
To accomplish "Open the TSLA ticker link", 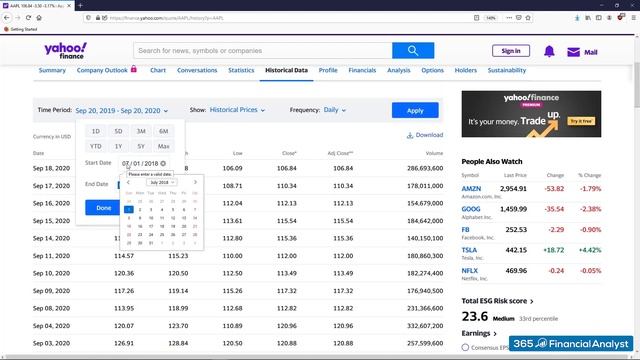I will [x=469, y=250].
